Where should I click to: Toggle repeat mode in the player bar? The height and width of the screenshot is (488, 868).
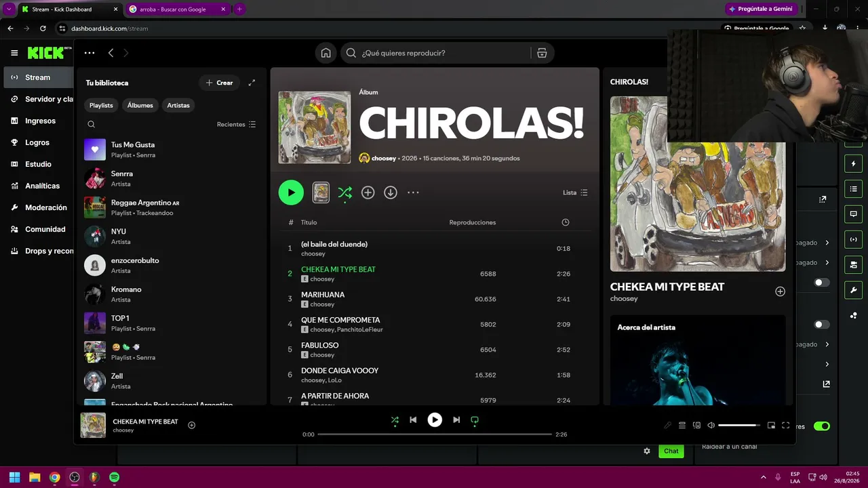click(x=475, y=420)
